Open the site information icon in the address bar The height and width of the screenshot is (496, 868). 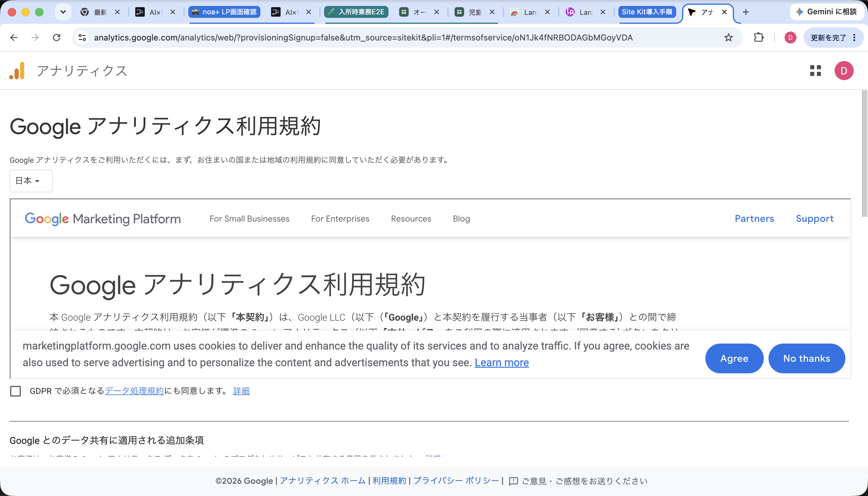(x=82, y=38)
